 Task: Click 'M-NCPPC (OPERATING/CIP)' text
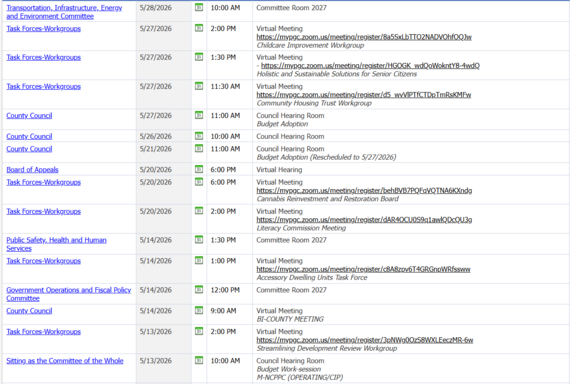300,377
